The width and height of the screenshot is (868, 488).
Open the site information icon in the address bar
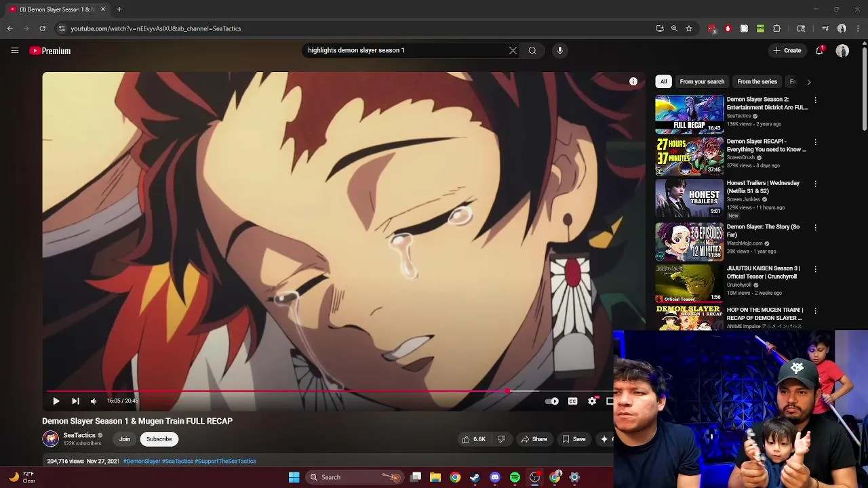point(62,28)
